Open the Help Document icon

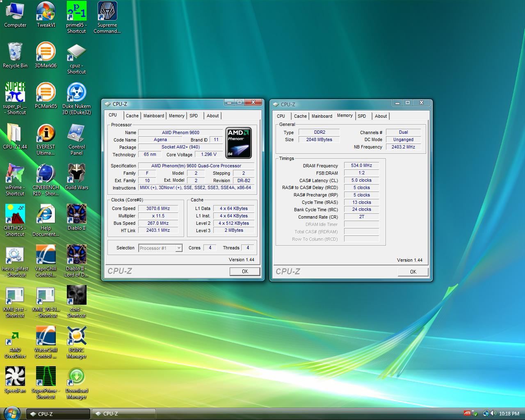tap(46, 221)
